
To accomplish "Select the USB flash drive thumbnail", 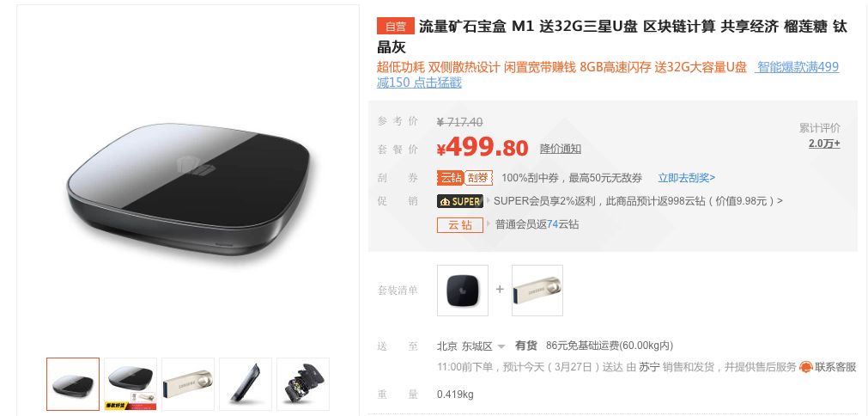I will [x=188, y=384].
